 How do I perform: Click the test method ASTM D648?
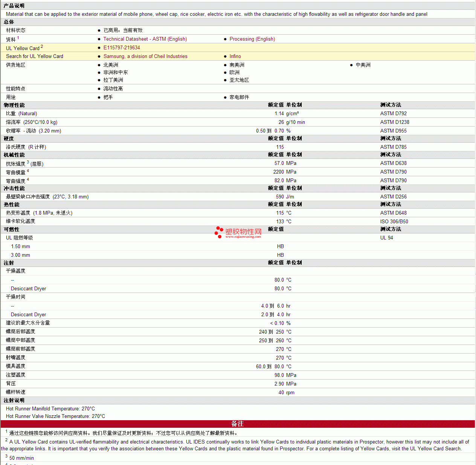394,213
